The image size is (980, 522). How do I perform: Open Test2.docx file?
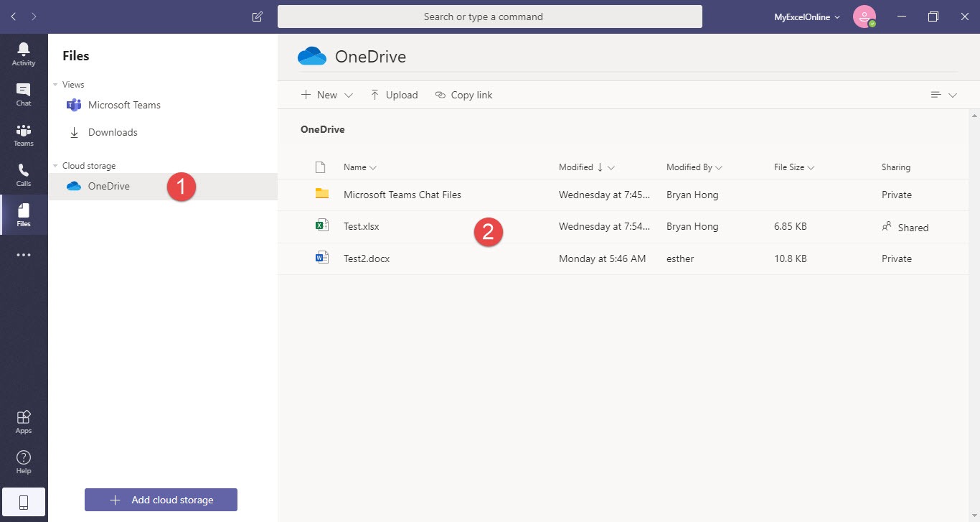pos(367,258)
